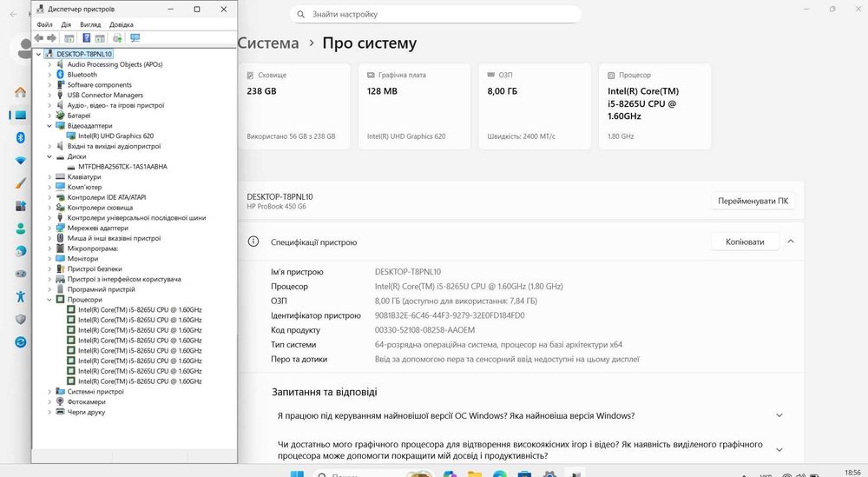The image size is (868, 477).
Task: Collapse the Диски node
Action: coord(49,156)
